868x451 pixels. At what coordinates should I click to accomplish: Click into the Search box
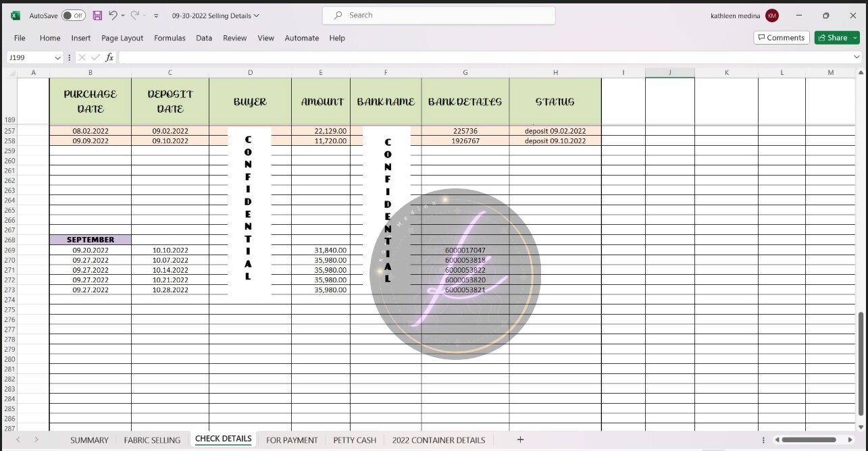point(438,16)
